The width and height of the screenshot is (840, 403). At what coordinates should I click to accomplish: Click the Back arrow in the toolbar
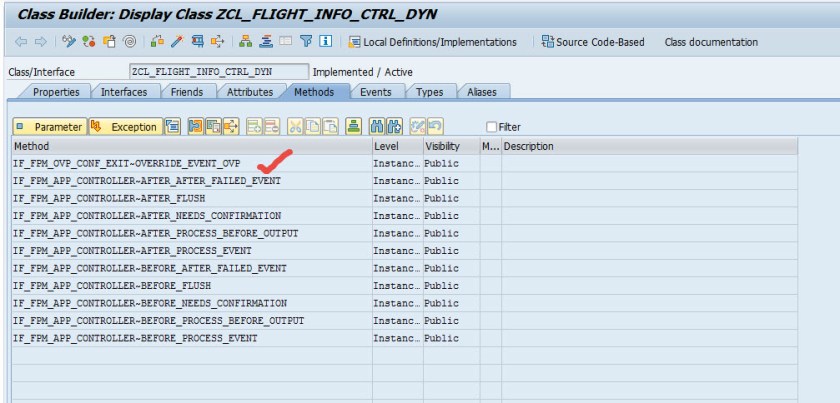21,42
